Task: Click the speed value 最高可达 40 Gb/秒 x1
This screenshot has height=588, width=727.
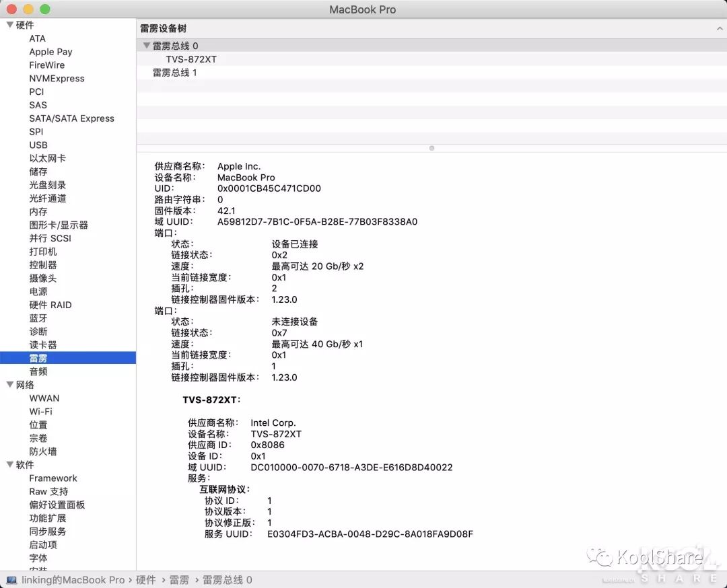Action: [x=317, y=344]
